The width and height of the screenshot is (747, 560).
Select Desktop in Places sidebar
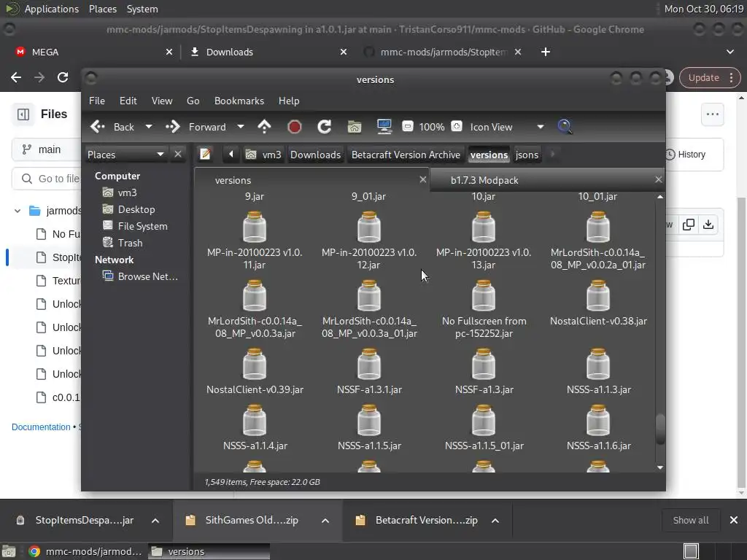[x=136, y=209]
